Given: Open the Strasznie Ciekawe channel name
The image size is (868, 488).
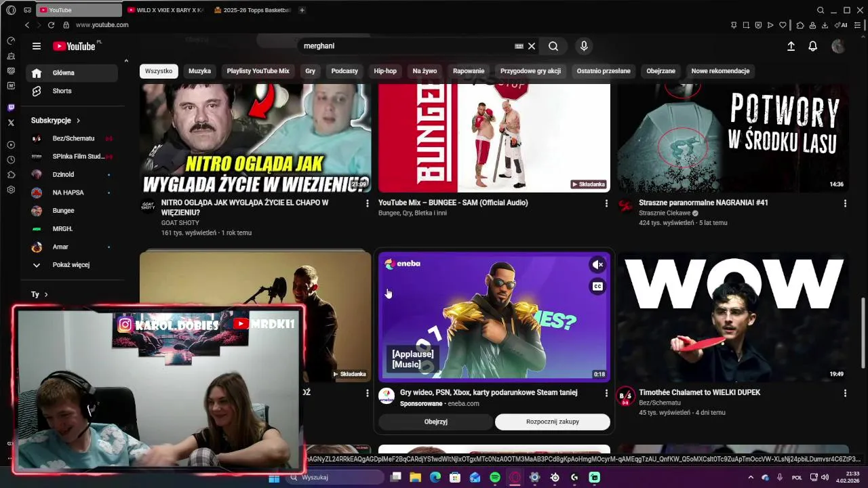Looking at the screenshot, I should 665,213.
